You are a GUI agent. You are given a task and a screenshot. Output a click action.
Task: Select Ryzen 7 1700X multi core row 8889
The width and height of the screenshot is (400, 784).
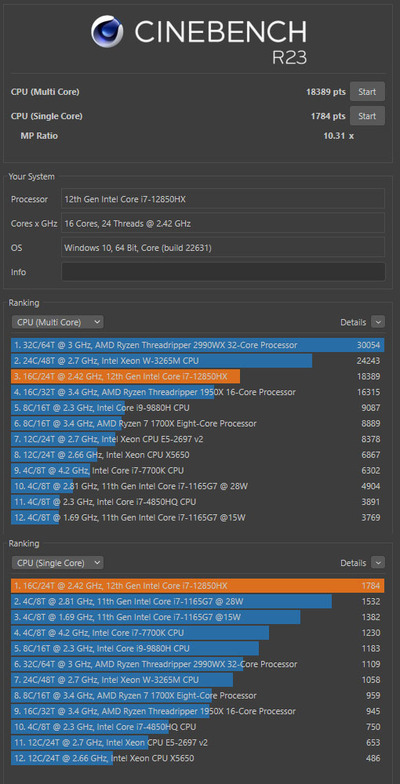[x=198, y=424]
